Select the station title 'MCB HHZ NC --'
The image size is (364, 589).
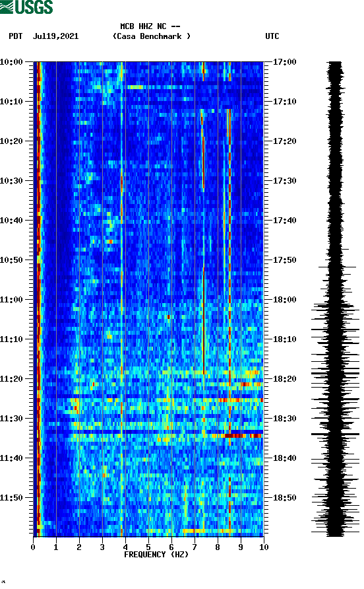pos(150,26)
